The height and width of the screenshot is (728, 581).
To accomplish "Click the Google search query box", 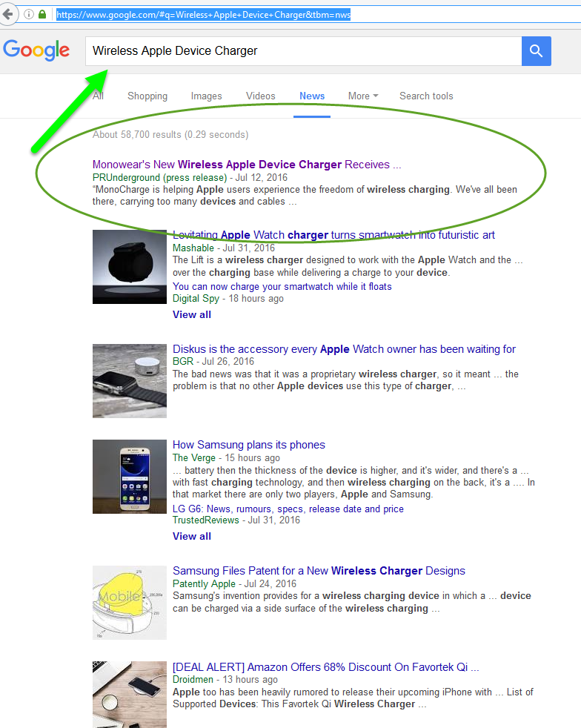I will click(303, 51).
